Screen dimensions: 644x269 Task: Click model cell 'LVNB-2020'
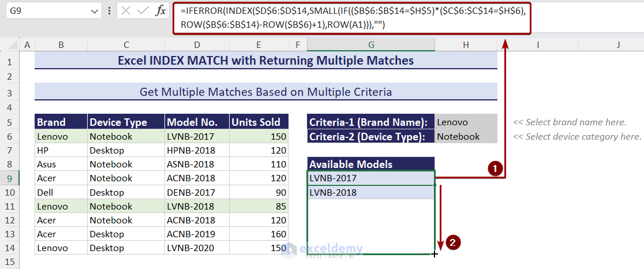pyautogui.click(x=197, y=248)
